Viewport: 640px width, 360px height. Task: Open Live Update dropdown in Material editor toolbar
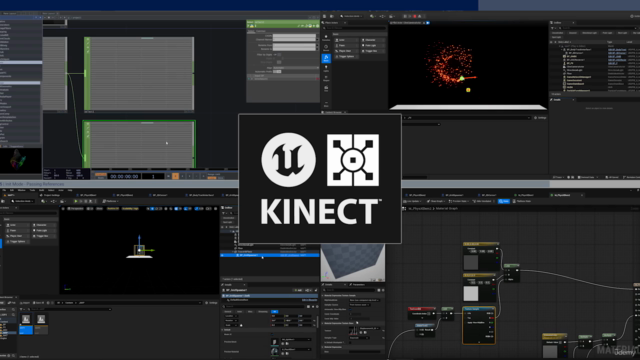413,201
